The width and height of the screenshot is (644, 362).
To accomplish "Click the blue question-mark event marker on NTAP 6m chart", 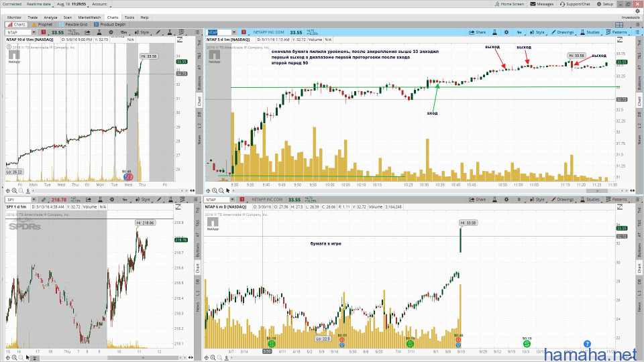I will pyautogui.click(x=587, y=344).
